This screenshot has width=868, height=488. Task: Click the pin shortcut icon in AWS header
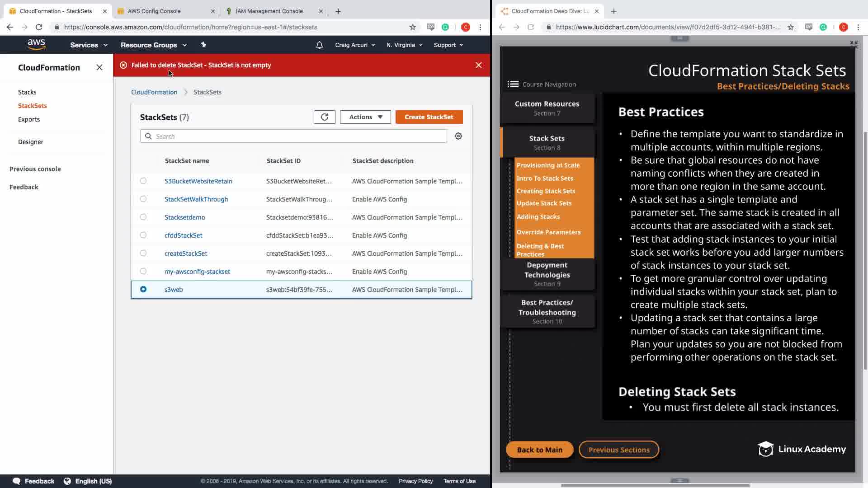[x=203, y=45]
